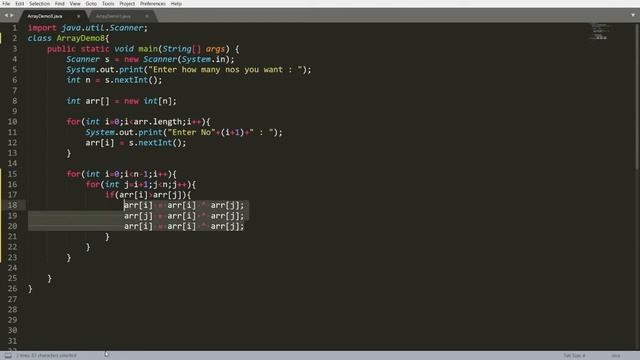Close the inactive second file tab

147,16
